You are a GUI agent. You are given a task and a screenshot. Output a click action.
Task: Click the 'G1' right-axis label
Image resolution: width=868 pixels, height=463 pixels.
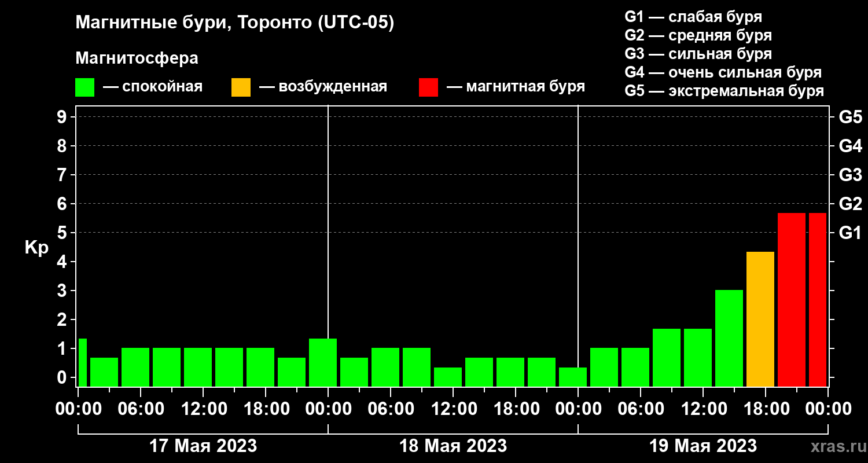(x=851, y=233)
